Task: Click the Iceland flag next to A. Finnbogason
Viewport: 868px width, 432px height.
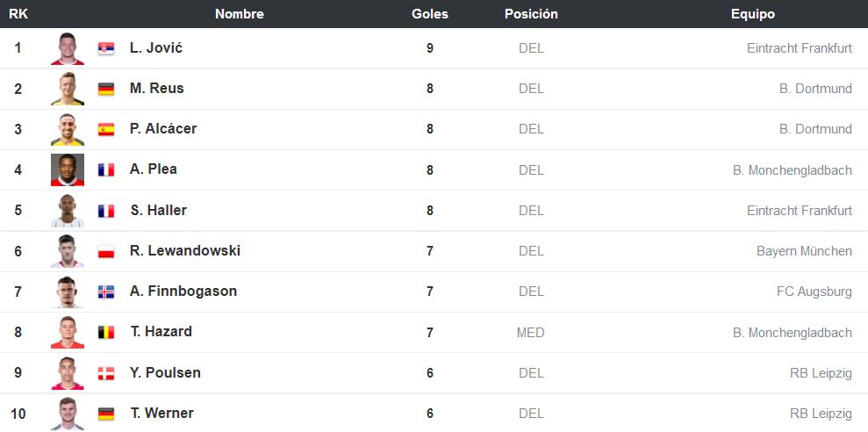Action: (x=105, y=292)
